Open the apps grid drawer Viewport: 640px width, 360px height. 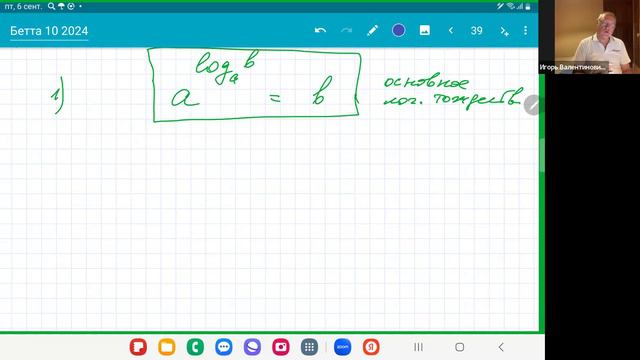[309, 347]
